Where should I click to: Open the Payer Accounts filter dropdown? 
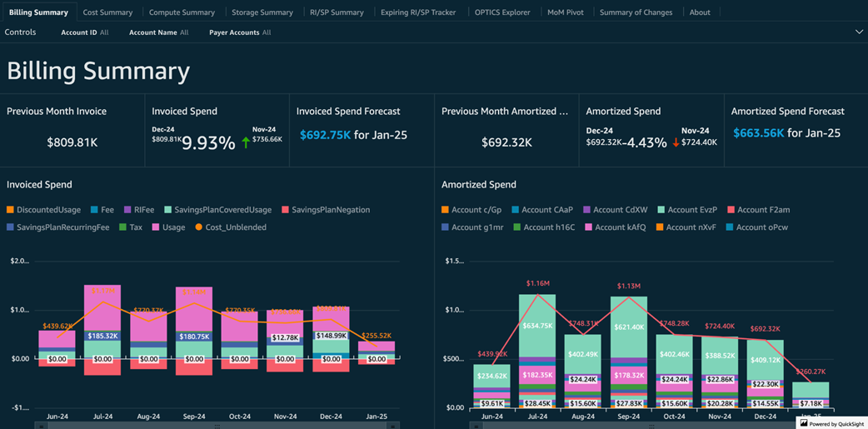(239, 32)
